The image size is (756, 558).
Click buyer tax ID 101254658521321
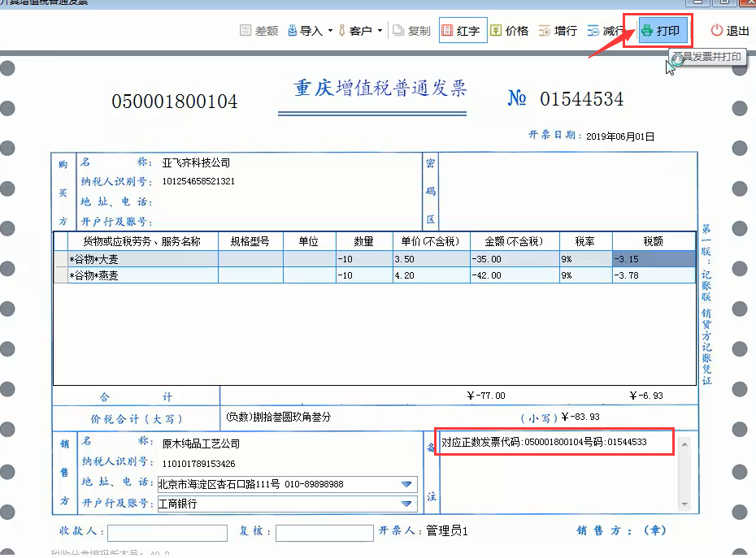point(198,181)
